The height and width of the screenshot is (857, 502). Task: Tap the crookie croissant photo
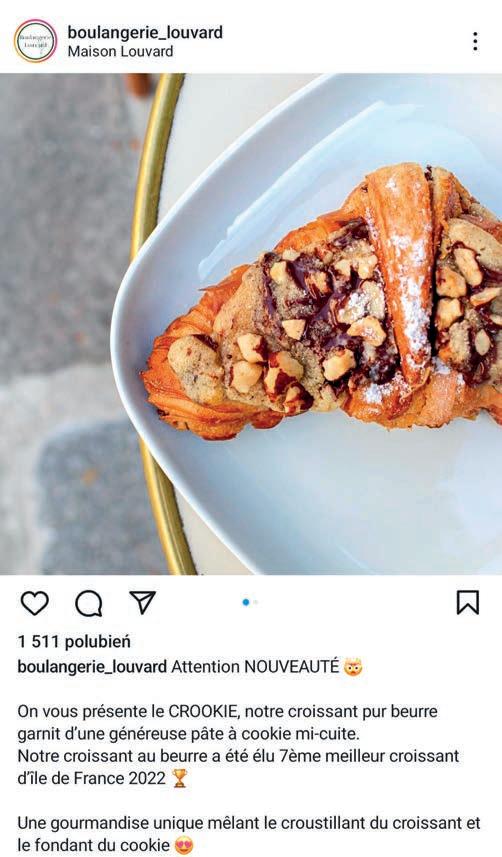(251, 324)
